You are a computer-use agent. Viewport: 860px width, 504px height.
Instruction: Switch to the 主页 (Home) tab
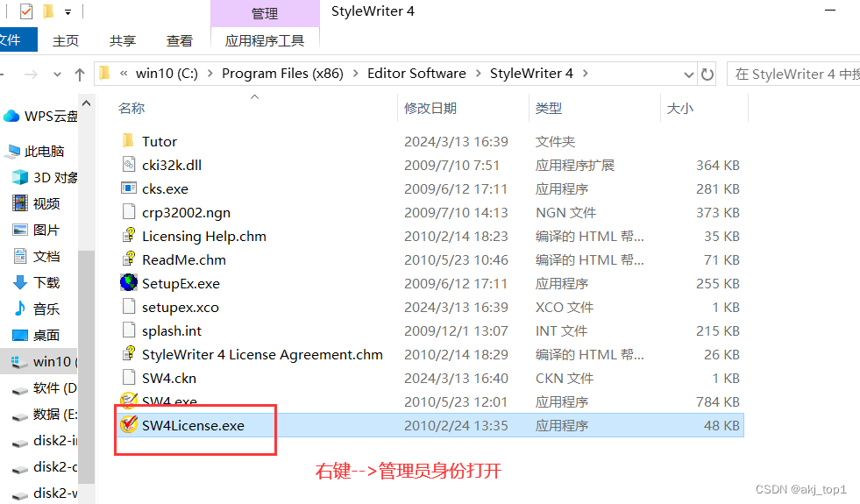pyautogui.click(x=65, y=40)
